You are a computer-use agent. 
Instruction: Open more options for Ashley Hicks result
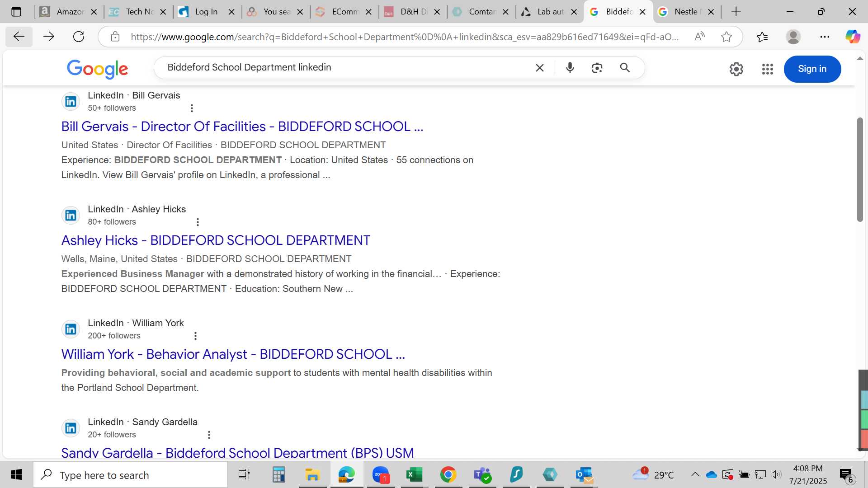pos(197,222)
